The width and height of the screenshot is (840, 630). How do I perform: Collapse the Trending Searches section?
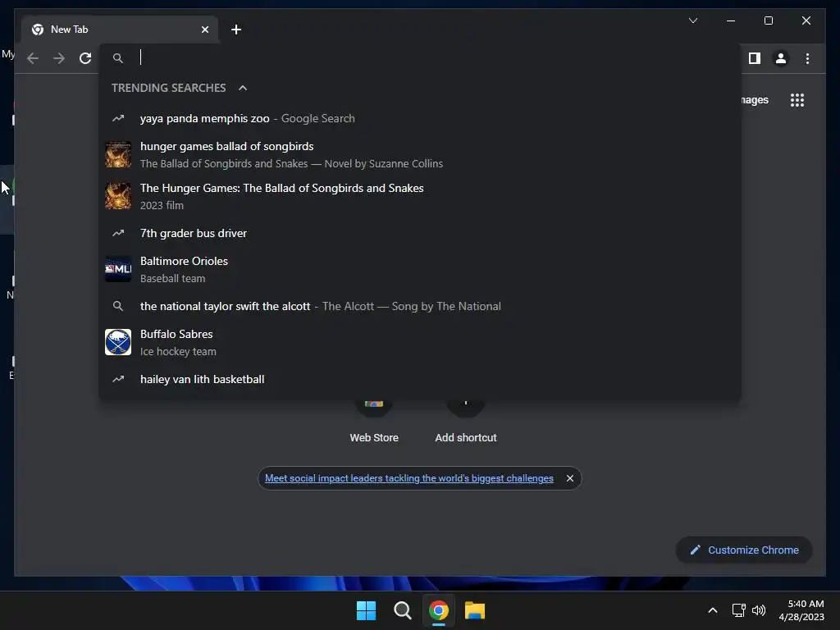tap(243, 88)
